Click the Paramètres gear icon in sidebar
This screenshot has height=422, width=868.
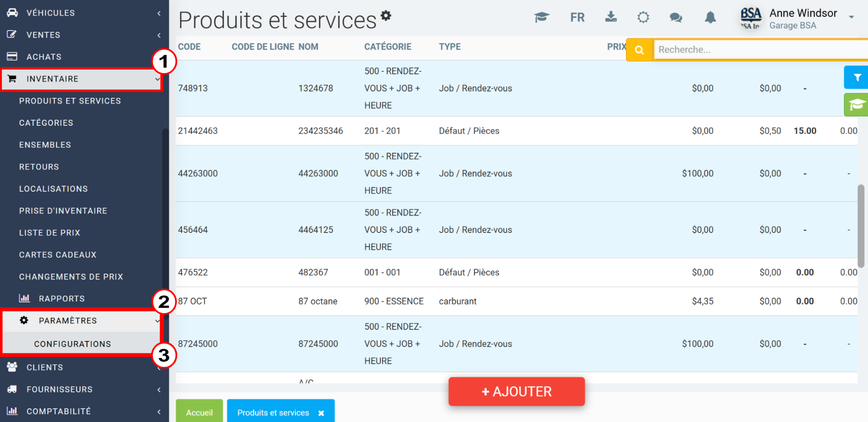point(24,320)
